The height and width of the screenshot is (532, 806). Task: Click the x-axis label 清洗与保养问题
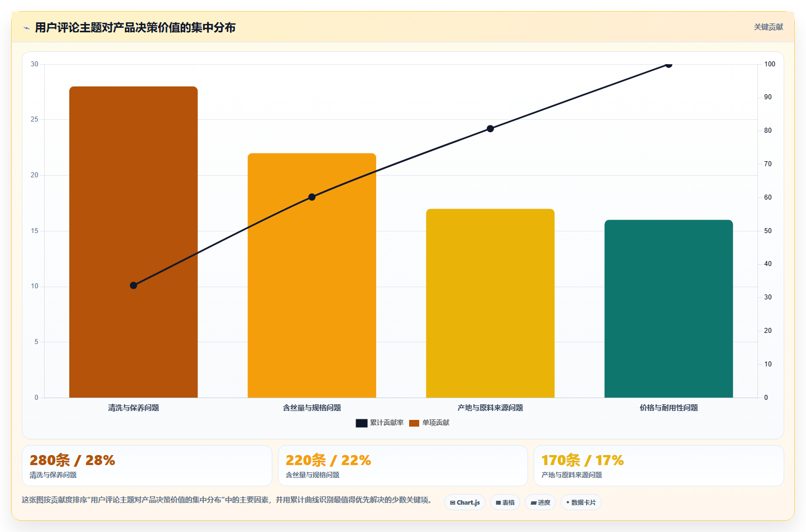(133, 408)
